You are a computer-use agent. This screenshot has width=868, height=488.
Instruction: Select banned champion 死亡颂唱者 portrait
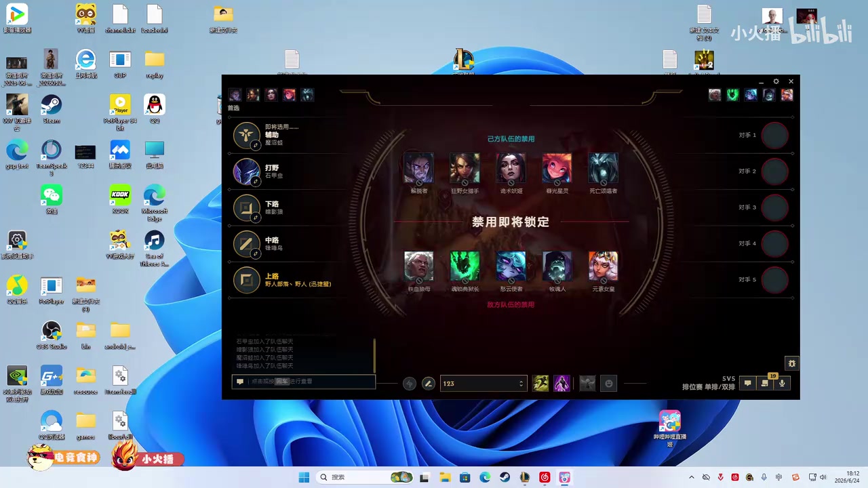(x=603, y=167)
